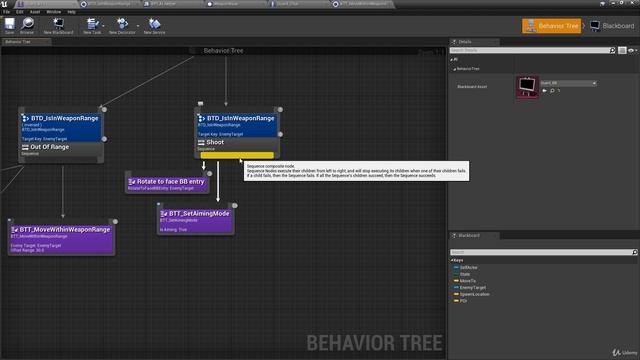This screenshot has width=640, height=360.
Task: Click the task icon on Rotate to face BB entry
Action: tap(131, 182)
